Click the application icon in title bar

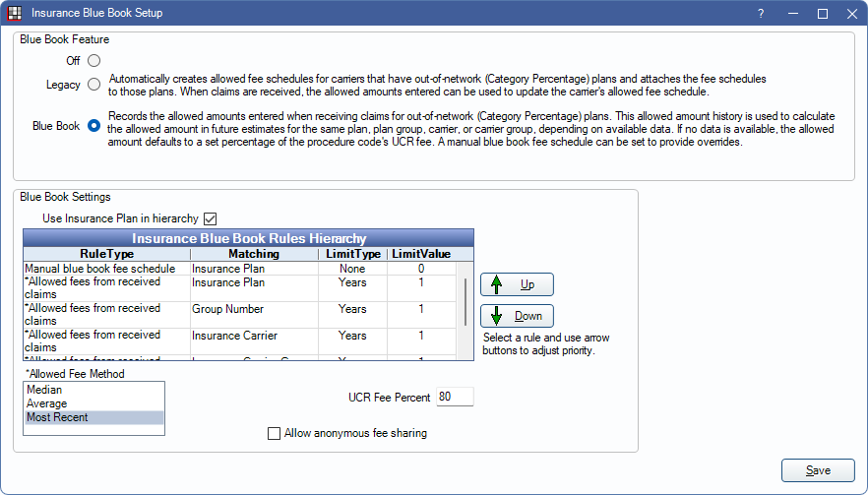point(14,14)
